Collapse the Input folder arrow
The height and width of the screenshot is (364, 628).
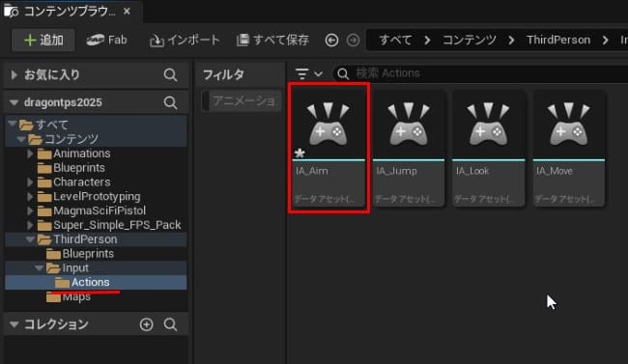pyautogui.click(x=39, y=267)
